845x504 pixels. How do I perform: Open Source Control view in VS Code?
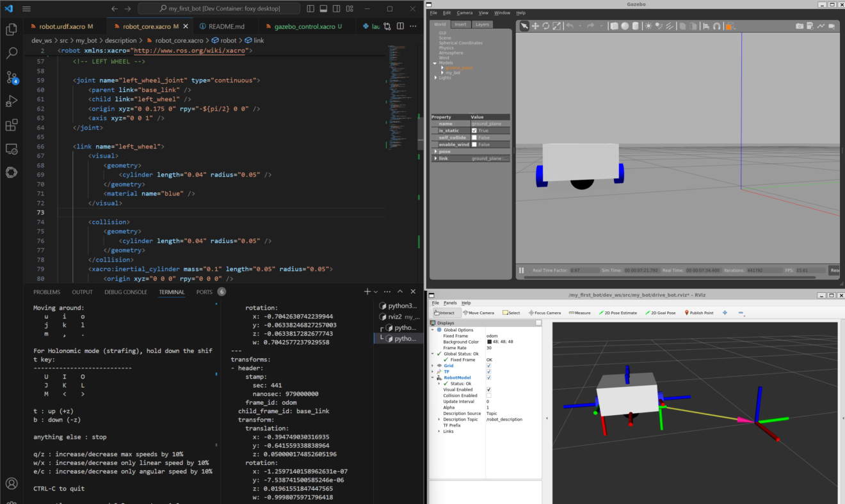[12, 77]
